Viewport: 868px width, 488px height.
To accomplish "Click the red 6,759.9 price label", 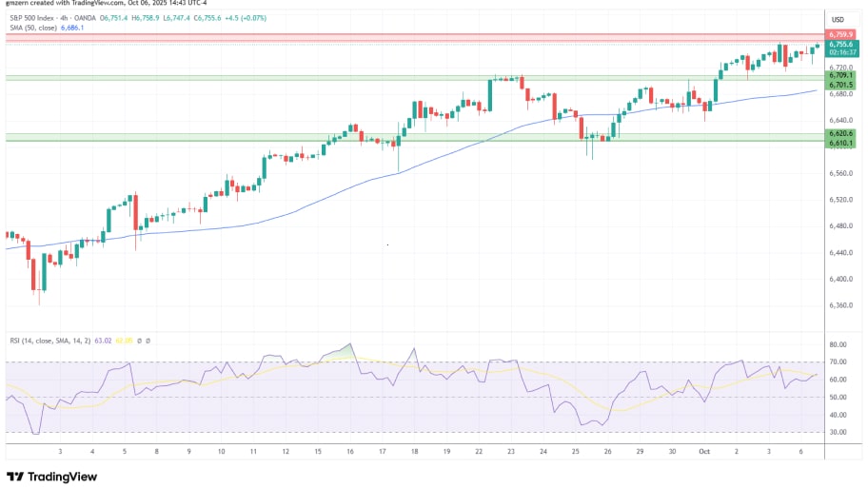I will pos(840,35).
